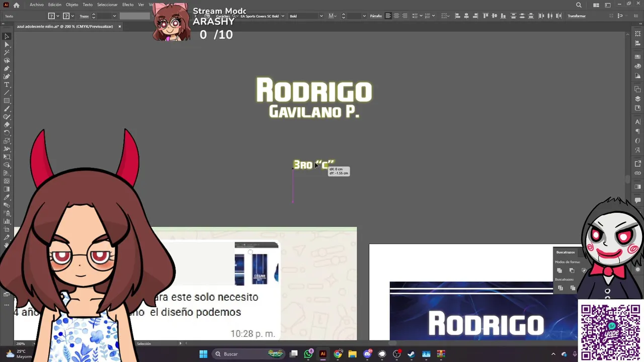Screen dimensions: 644x362
Task: Expand the Bold font style dropdown
Action: coord(321,16)
